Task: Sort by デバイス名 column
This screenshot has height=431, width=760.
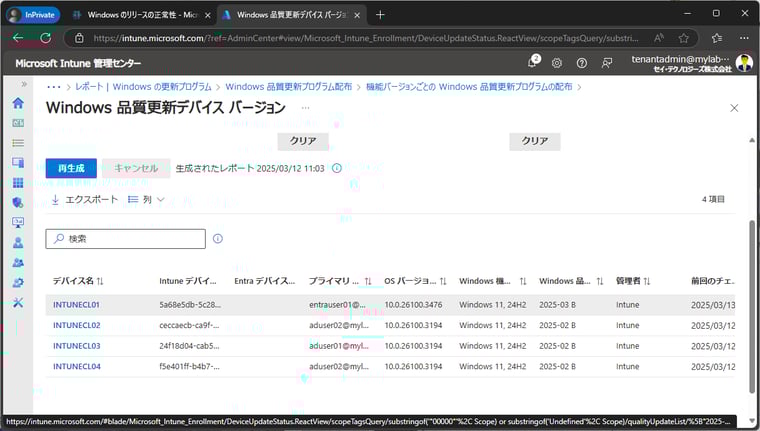Action: [x=78, y=281]
